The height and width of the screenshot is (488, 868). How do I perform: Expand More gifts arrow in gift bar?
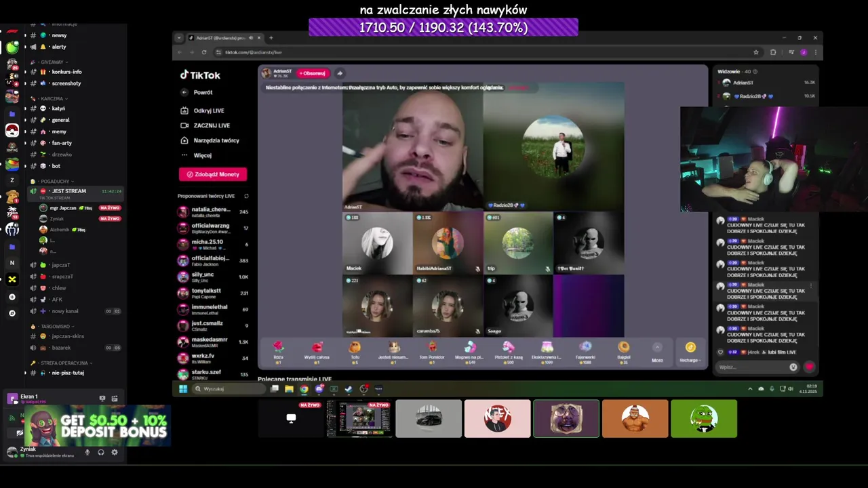(x=657, y=348)
